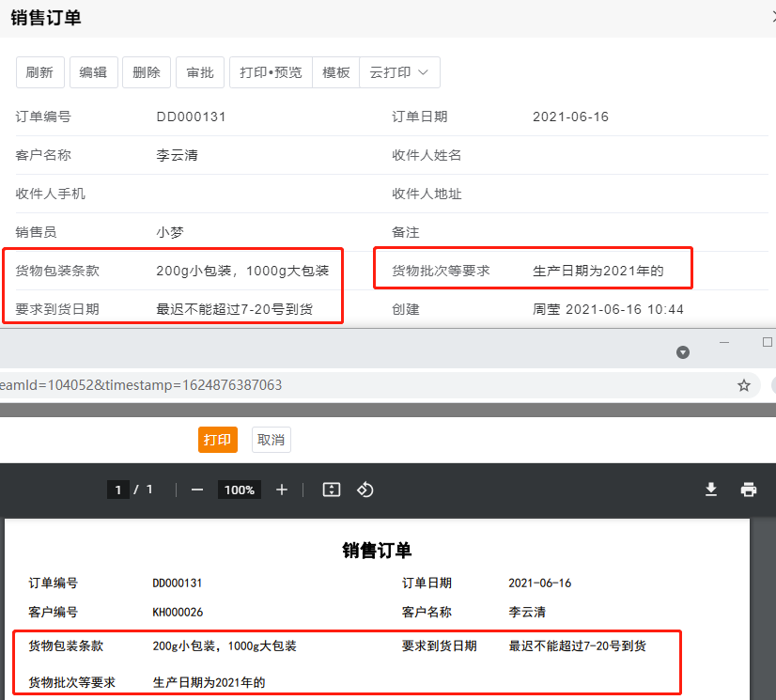Click the PDF zoom out minus icon

[197, 490]
